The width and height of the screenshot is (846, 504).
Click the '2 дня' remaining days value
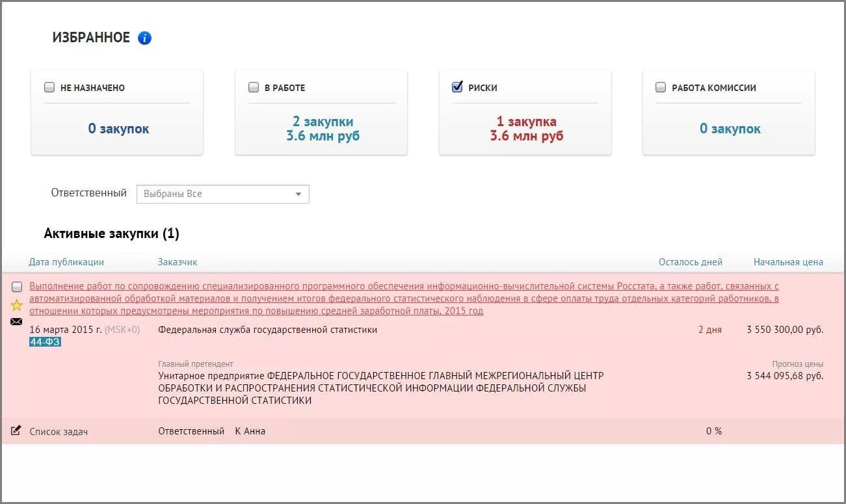[x=710, y=330]
